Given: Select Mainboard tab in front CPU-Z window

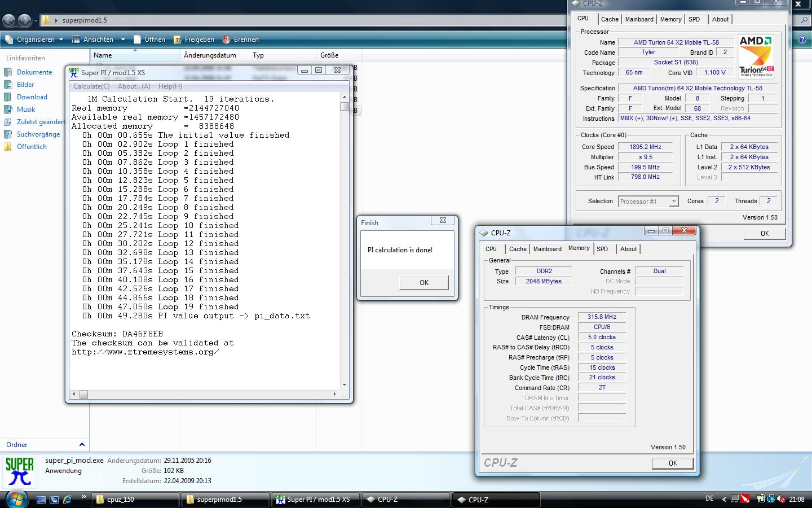Looking at the screenshot, I should point(548,249).
